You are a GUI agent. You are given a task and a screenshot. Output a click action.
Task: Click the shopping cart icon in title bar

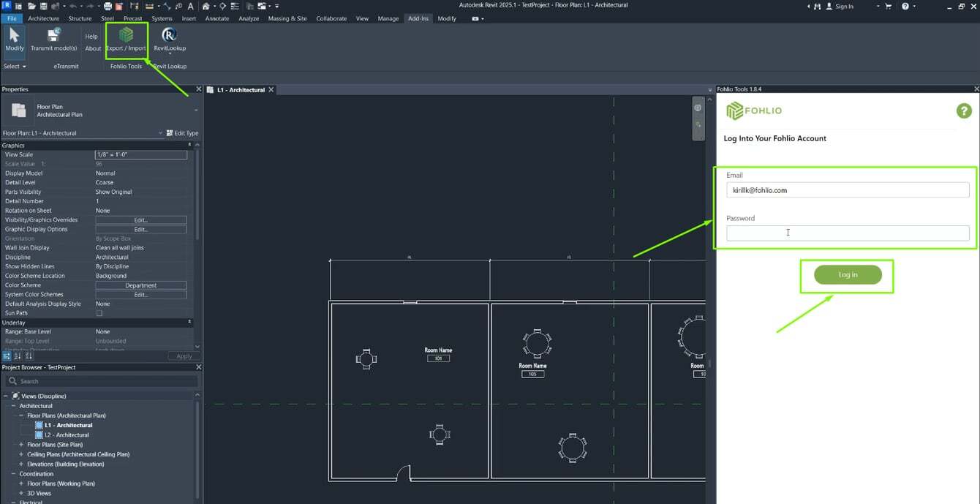(889, 6)
